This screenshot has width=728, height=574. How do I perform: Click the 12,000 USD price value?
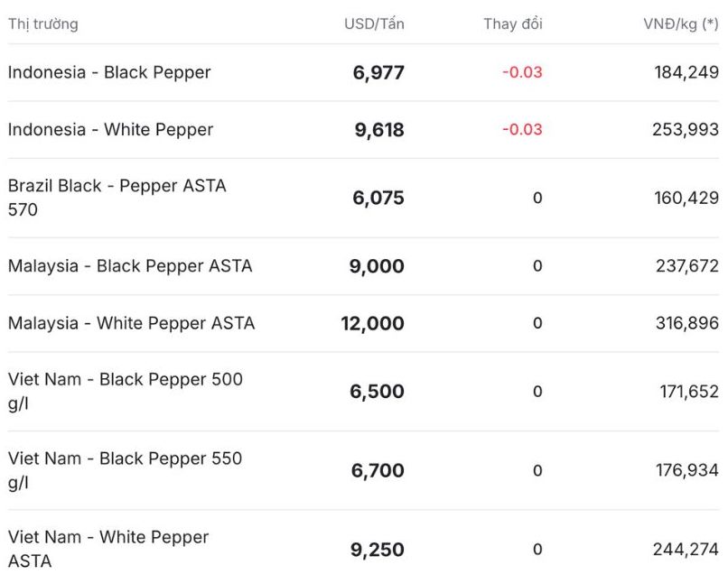pyautogui.click(x=372, y=323)
